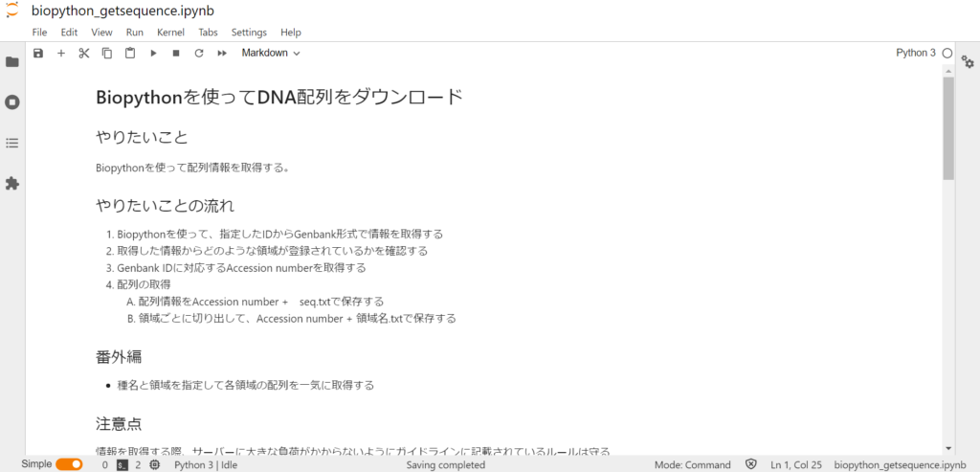Screen dimensions: 980x472
Task: Open the table of contents panel
Action: pyautogui.click(x=12, y=143)
